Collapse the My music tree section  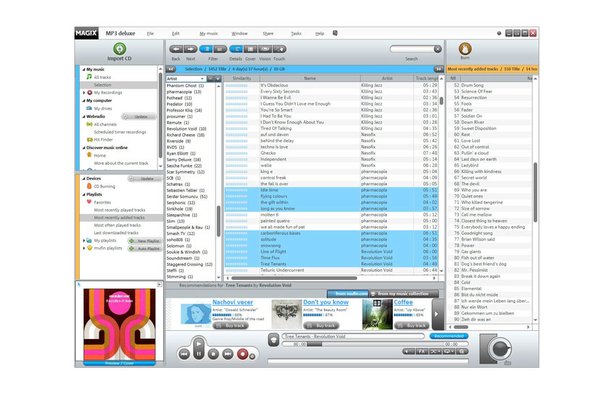(x=83, y=69)
